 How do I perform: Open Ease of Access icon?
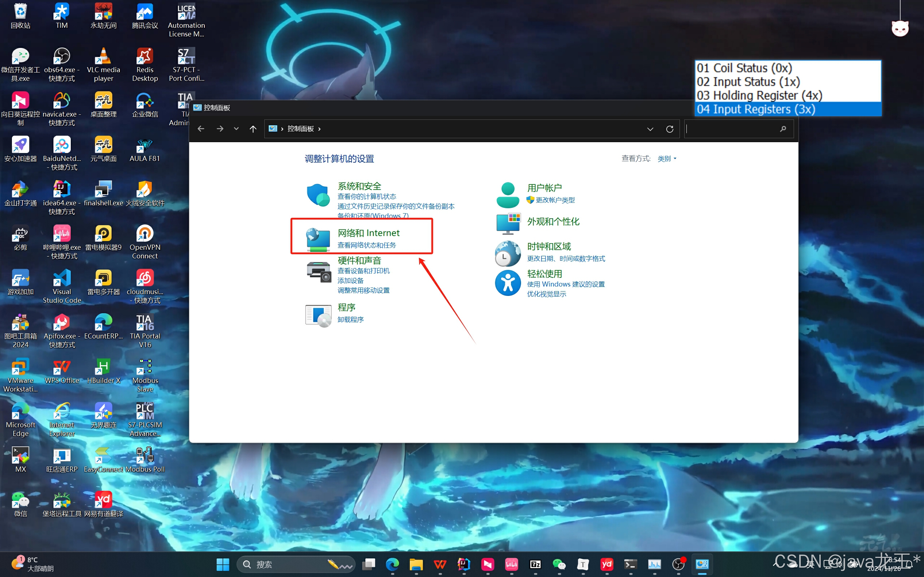[507, 283]
